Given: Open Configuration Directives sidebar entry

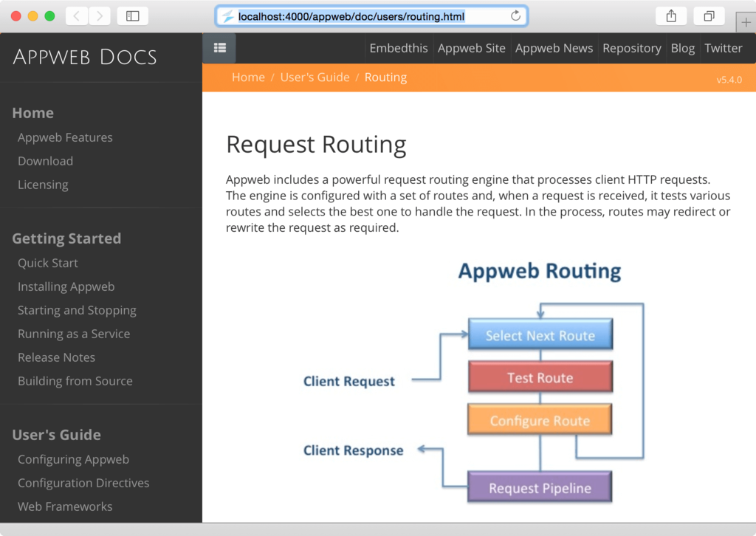Looking at the screenshot, I should tap(83, 483).
